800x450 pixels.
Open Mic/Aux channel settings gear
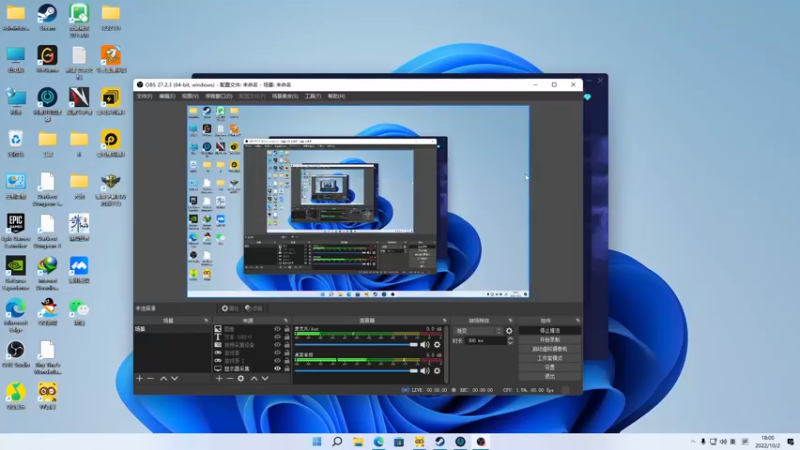(437, 344)
